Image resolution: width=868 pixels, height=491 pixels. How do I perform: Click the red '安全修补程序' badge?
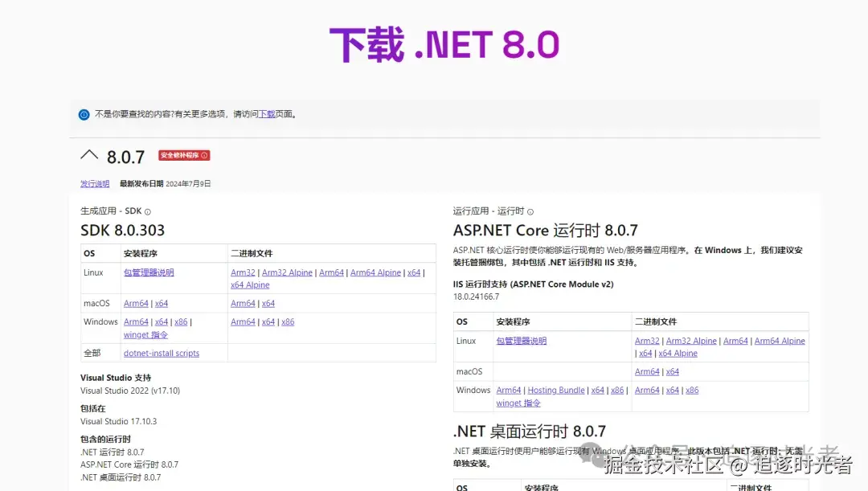pos(184,156)
